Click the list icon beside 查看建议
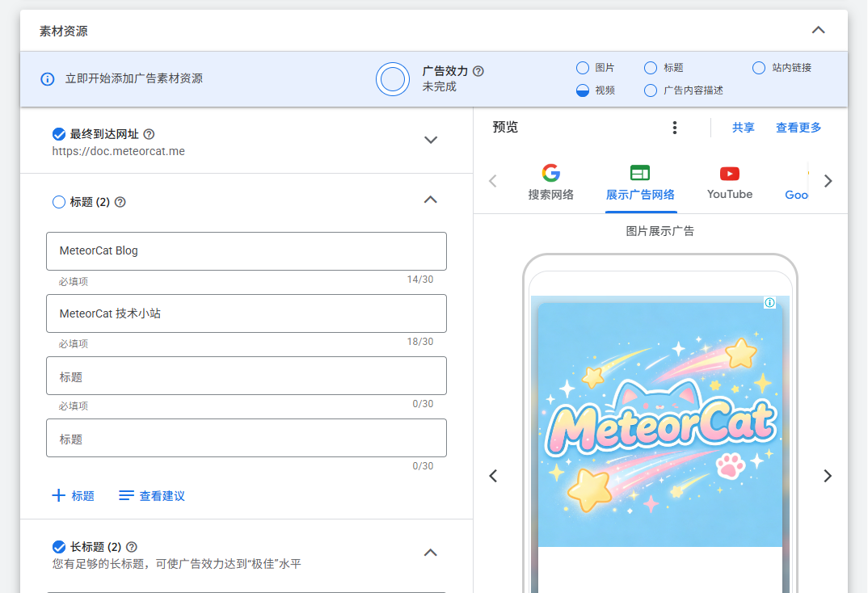Image resolution: width=868 pixels, height=593 pixels. tap(126, 495)
